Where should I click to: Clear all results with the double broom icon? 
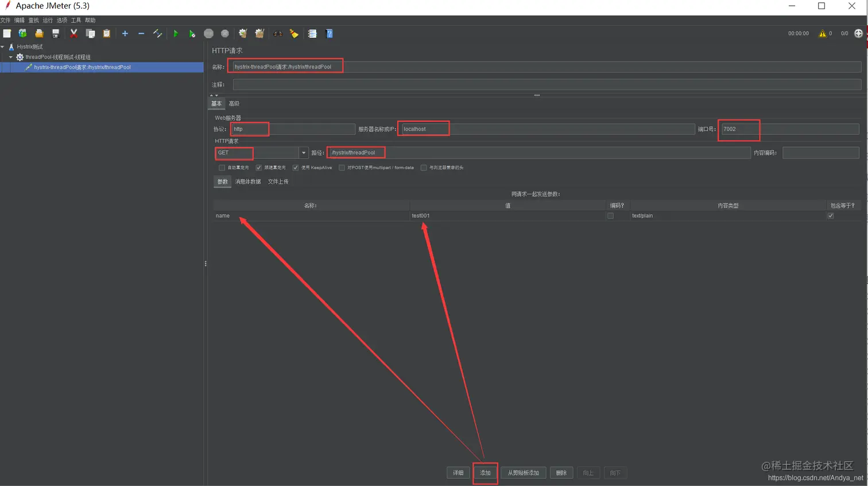(259, 33)
